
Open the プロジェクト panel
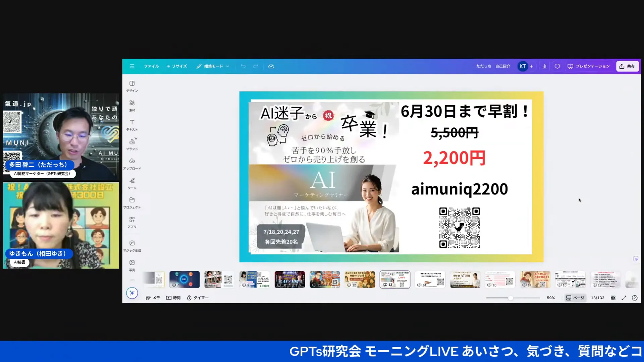click(x=132, y=203)
